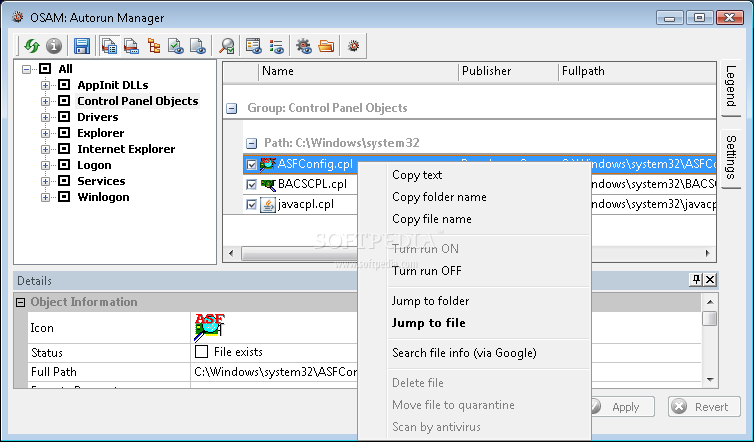
Task: Expand the Control Panel Objects node
Action: 45,101
